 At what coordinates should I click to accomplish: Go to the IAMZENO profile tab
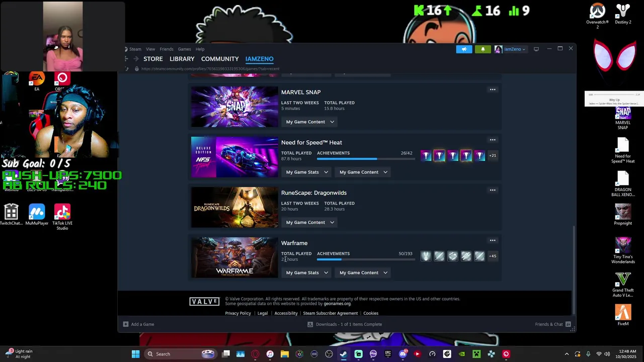click(x=260, y=59)
